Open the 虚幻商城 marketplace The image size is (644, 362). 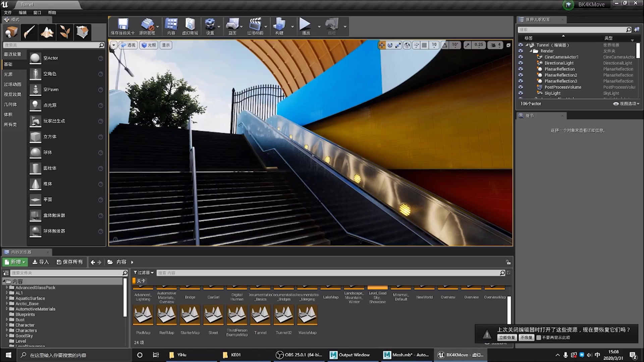[190, 26]
